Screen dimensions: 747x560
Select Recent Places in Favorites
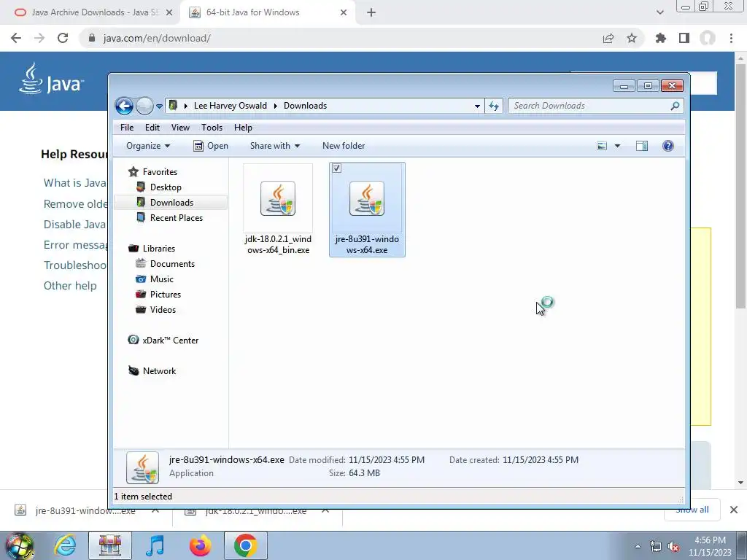pos(177,217)
